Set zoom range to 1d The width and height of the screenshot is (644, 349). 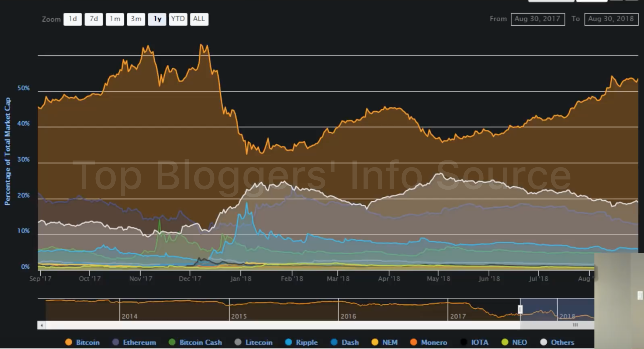[x=72, y=19]
